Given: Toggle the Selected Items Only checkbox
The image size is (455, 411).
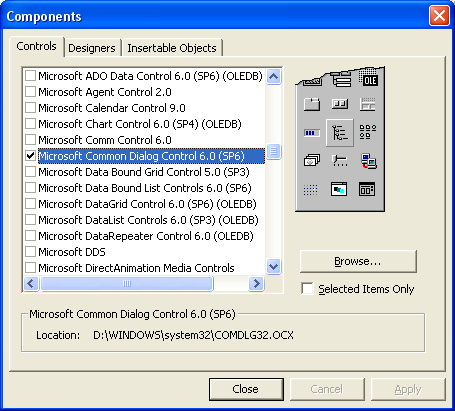Looking at the screenshot, I should (307, 289).
